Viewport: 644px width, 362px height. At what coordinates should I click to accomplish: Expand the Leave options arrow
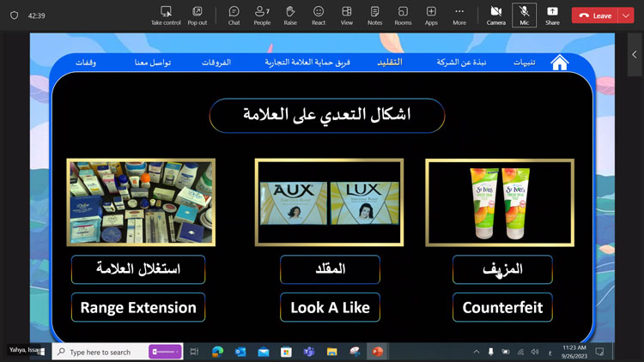click(625, 15)
